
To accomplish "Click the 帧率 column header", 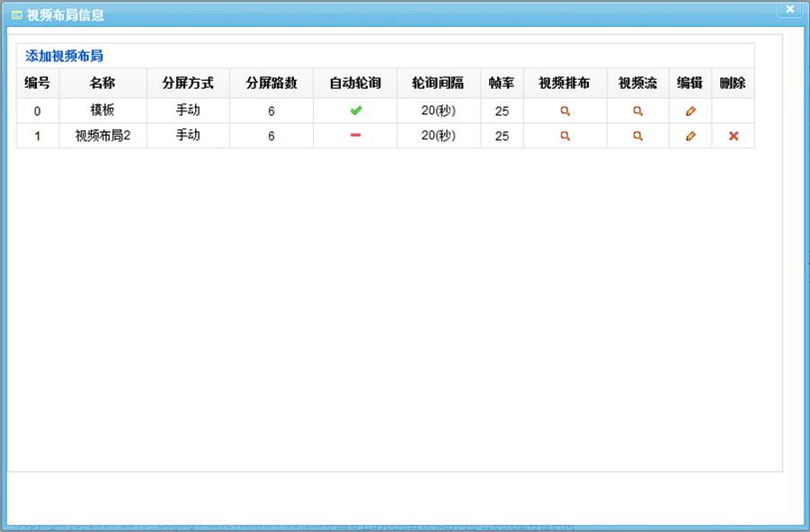I will click(x=502, y=84).
